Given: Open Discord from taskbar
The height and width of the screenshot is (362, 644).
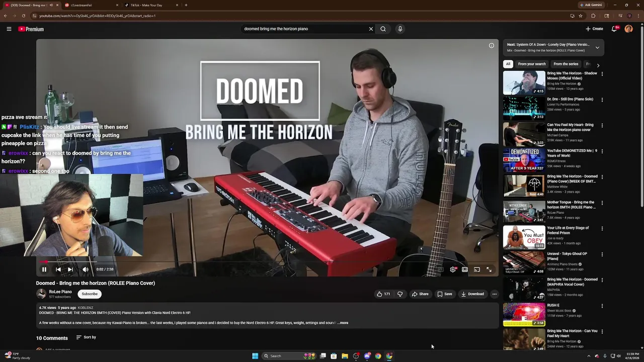Looking at the screenshot, I should pos(367,356).
